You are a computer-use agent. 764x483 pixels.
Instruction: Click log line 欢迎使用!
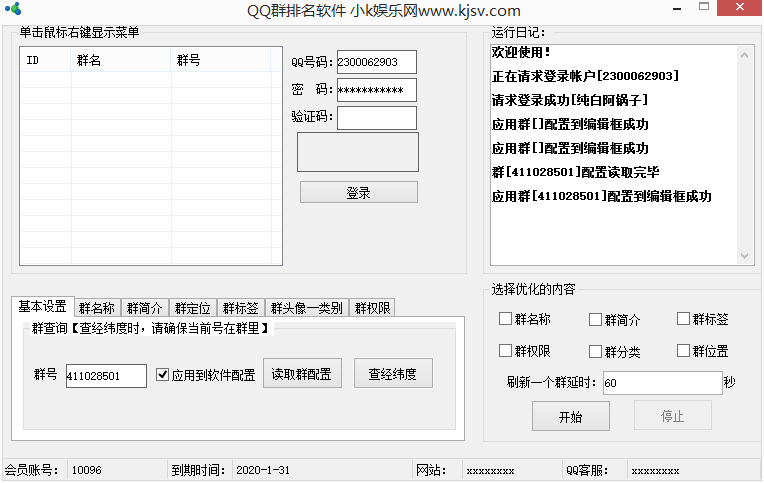coord(521,52)
